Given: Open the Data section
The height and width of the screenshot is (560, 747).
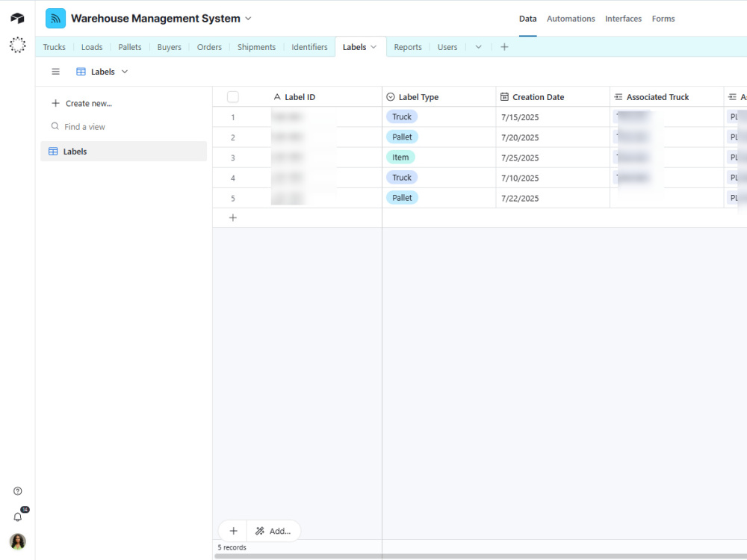Looking at the screenshot, I should click(x=528, y=19).
